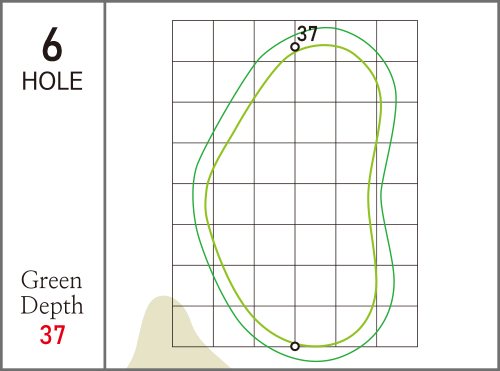Select the beige sand bunker shape
The width and height of the screenshot is (500, 371).
coord(178,332)
